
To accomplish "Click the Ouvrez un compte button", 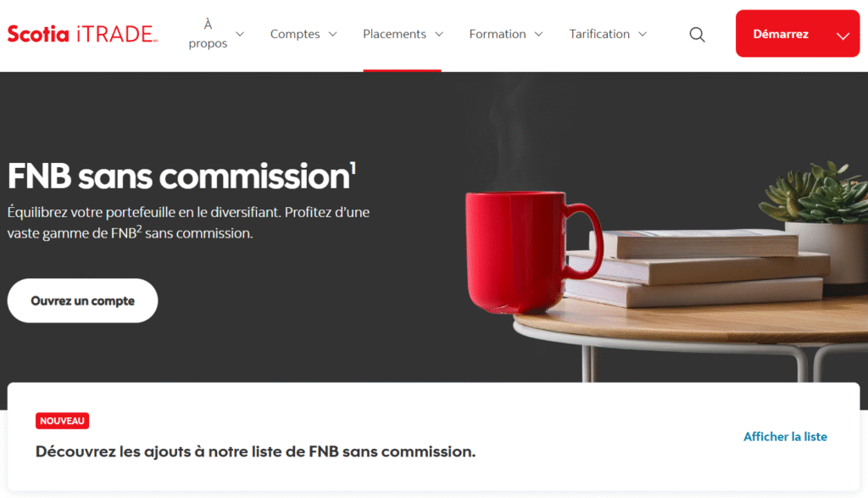I will tap(82, 300).
